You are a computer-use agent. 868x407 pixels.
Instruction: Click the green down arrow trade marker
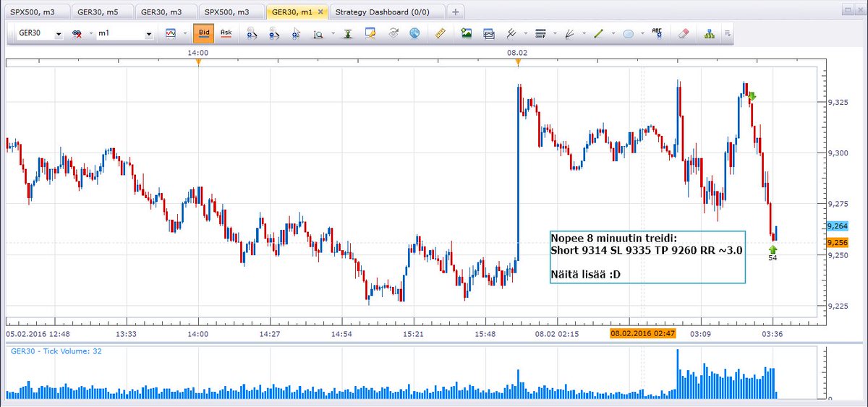tap(752, 96)
